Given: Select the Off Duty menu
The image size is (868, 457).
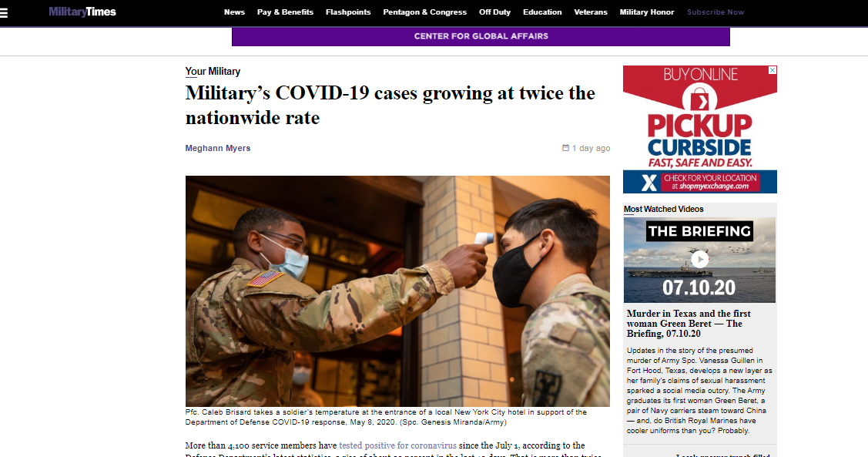Looking at the screenshot, I should pos(495,12).
